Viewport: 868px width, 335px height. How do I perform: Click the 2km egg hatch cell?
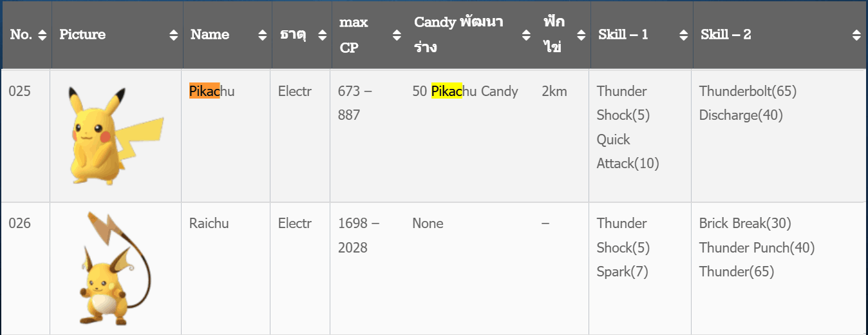point(554,91)
